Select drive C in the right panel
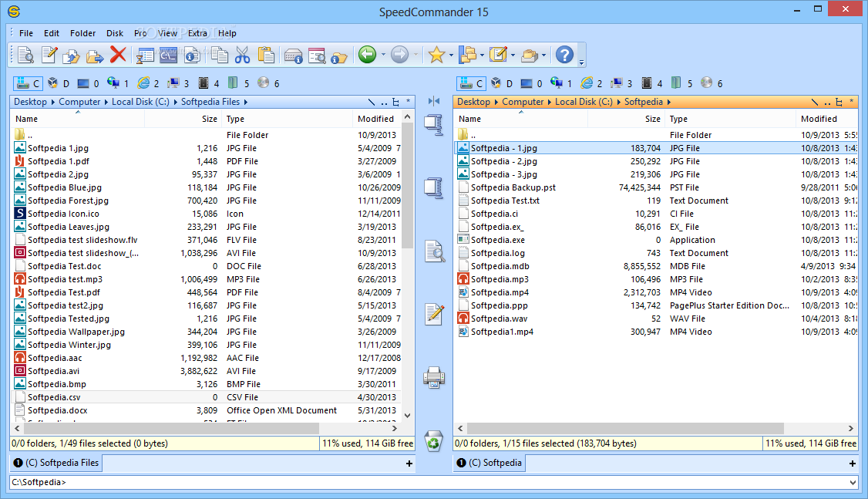This screenshot has width=868, height=499. tap(471, 83)
